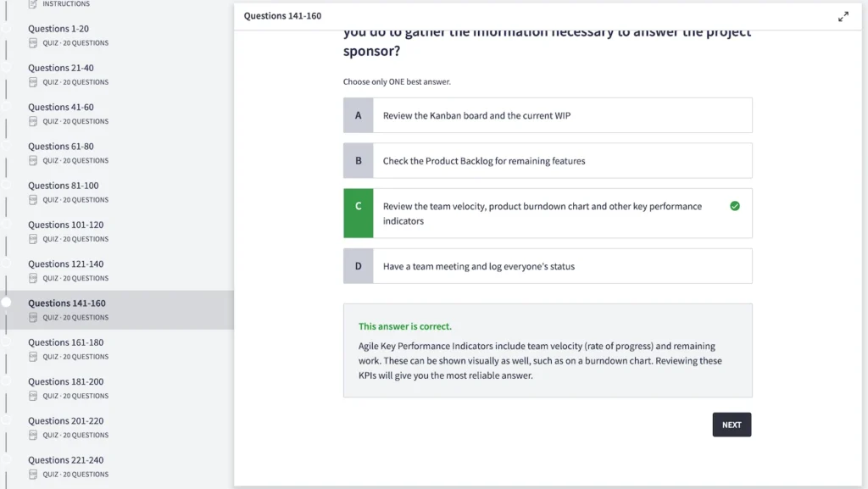Click the expand fullscreen icon

(x=843, y=17)
